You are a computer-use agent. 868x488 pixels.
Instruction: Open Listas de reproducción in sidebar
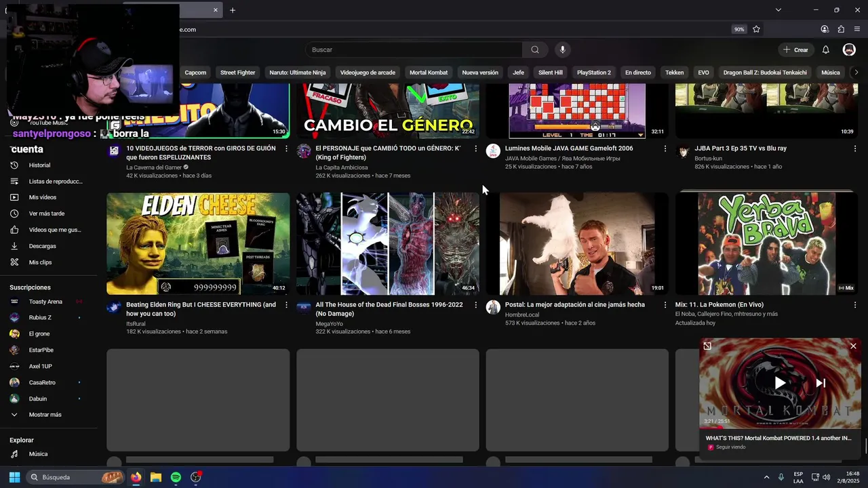click(x=49, y=182)
